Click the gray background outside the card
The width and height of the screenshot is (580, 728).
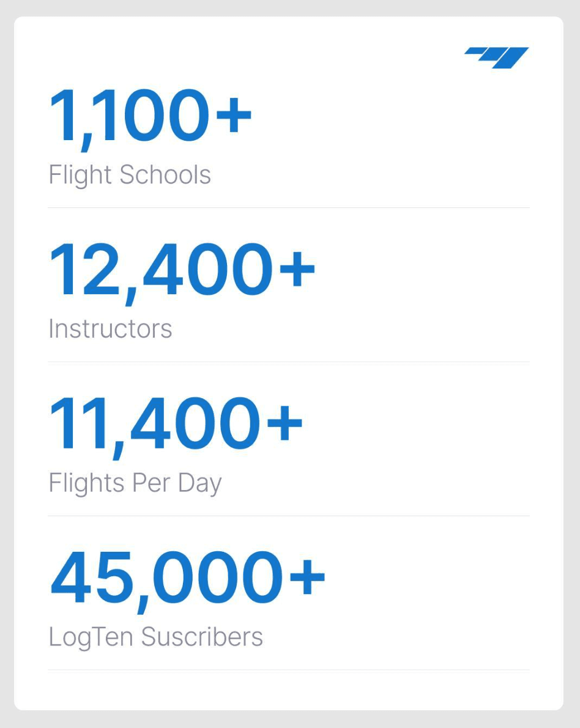pos(6,367)
